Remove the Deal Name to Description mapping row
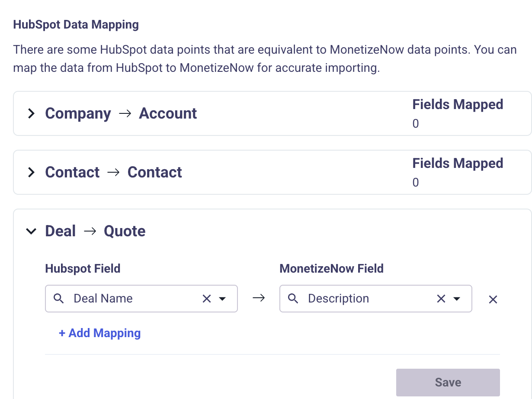The width and height of the screenshot is (532, 399). [x=493, y=299]
